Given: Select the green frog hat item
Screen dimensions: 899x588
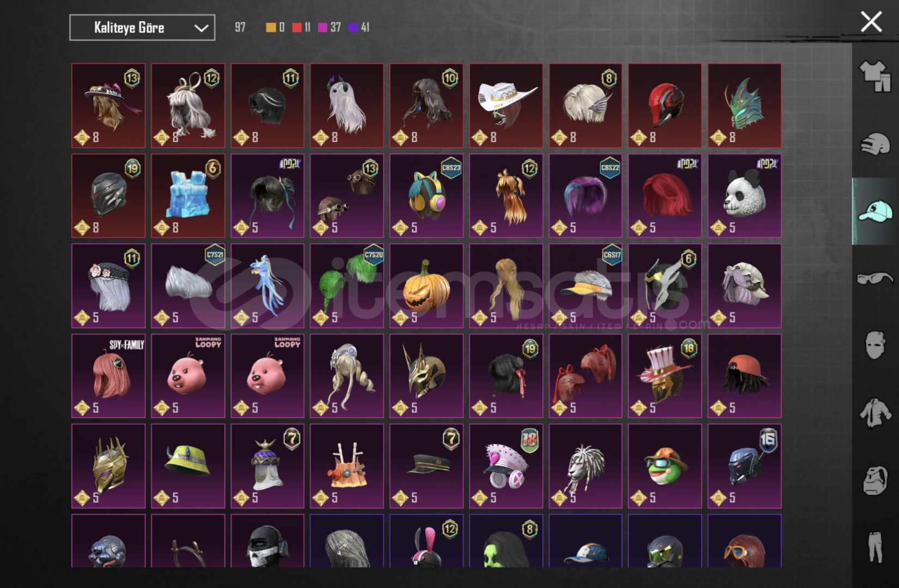Looking at the screenshot, I should (665, 467).
